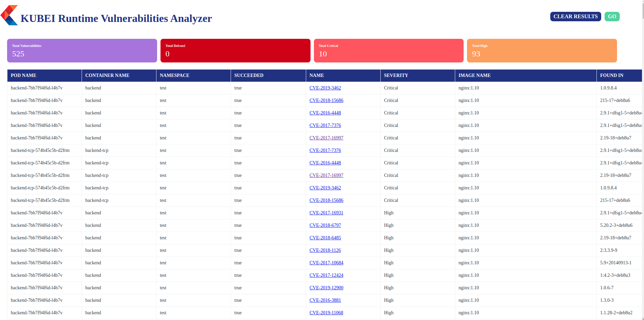Click found-in value 5.20.2-3+deb8u6
The height and width of the screenshot is (320, 644).
coord(616,225)
